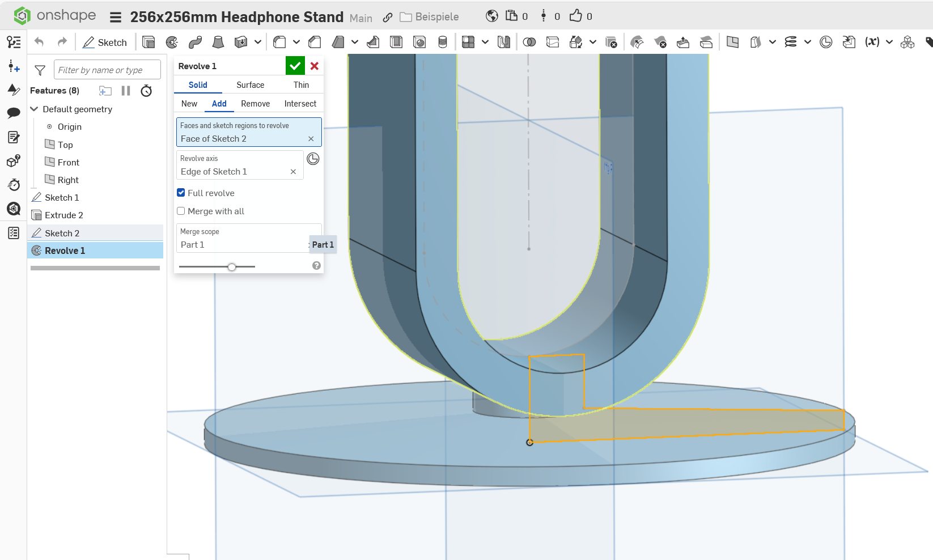Switch to the Surface tab
The height and width of the screenshot is (560, 933).
(x=250, y=85)
